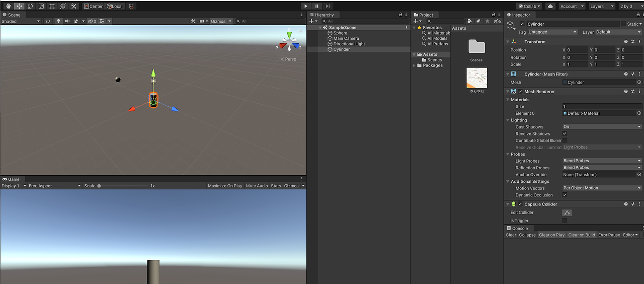Toggle Maximize On Play
Viewport: 644px width, 284px height.
[x=225, y=186]
